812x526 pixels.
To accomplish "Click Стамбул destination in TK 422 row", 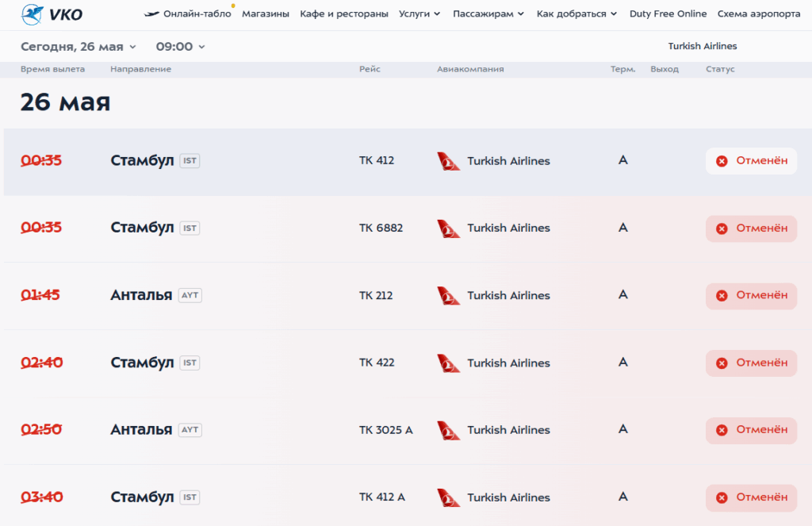I will tap(142, 363).
